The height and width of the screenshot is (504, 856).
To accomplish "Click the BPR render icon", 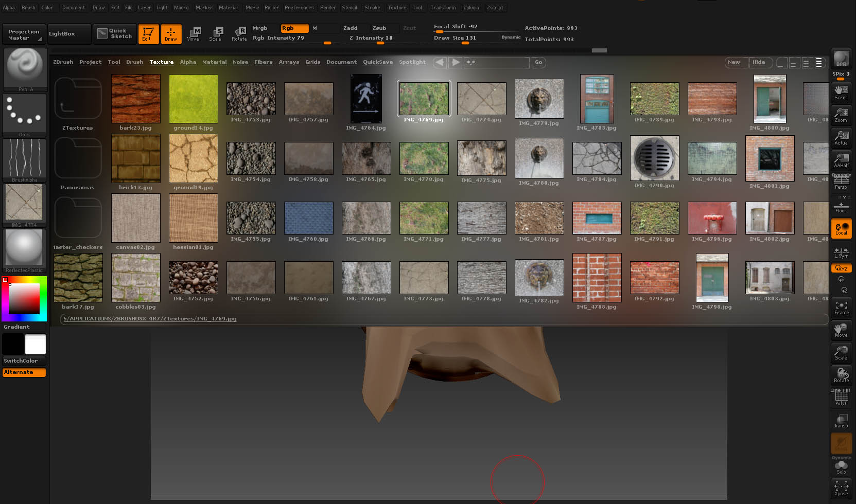I will (841, 58).
